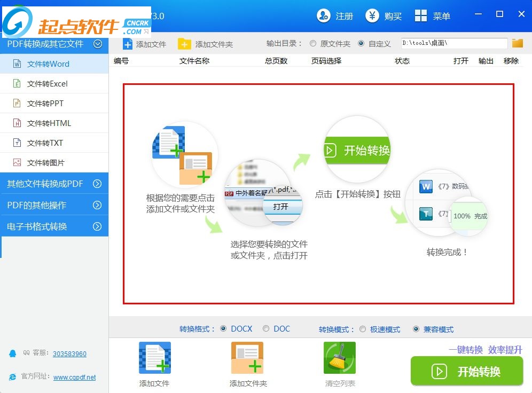Click the image file icon in sidebar

pyautogui.click(x=17, y=162)
